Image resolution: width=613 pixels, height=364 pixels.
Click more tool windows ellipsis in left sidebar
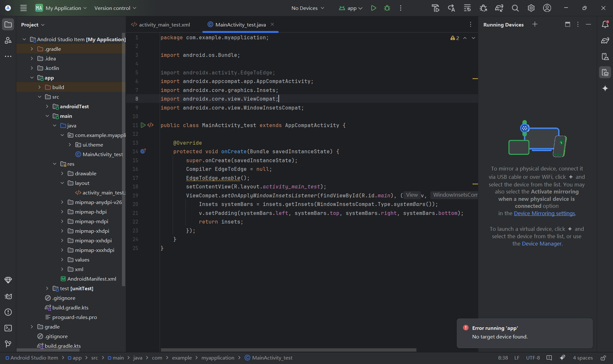coord(8,56)
